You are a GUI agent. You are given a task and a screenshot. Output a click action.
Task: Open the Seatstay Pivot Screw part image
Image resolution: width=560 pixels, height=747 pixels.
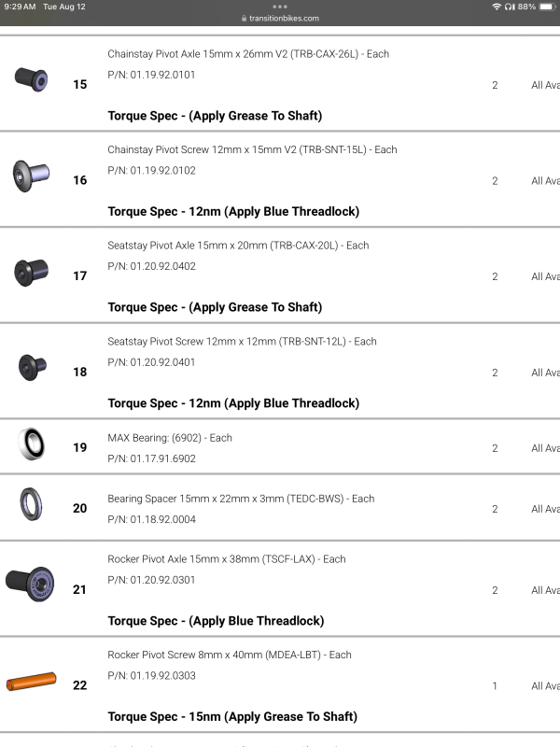(x=32, y=368)
